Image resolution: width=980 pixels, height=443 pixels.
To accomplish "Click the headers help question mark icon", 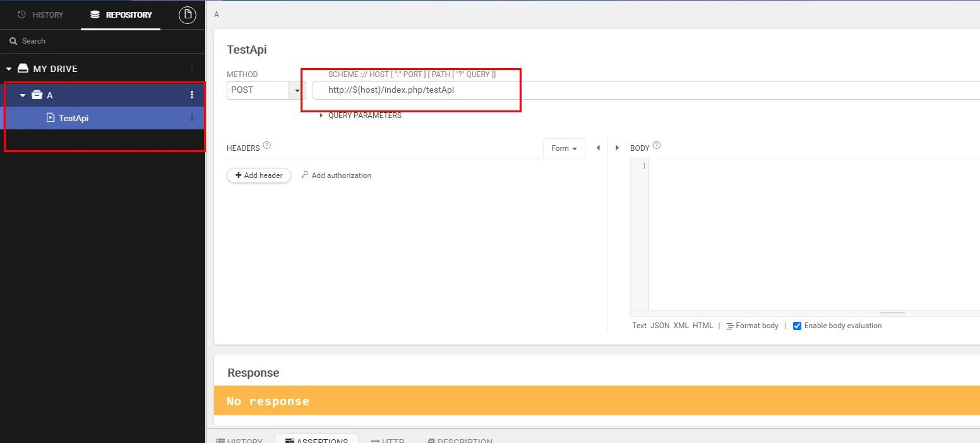I will pyautogui.click(x=266, y=146).
